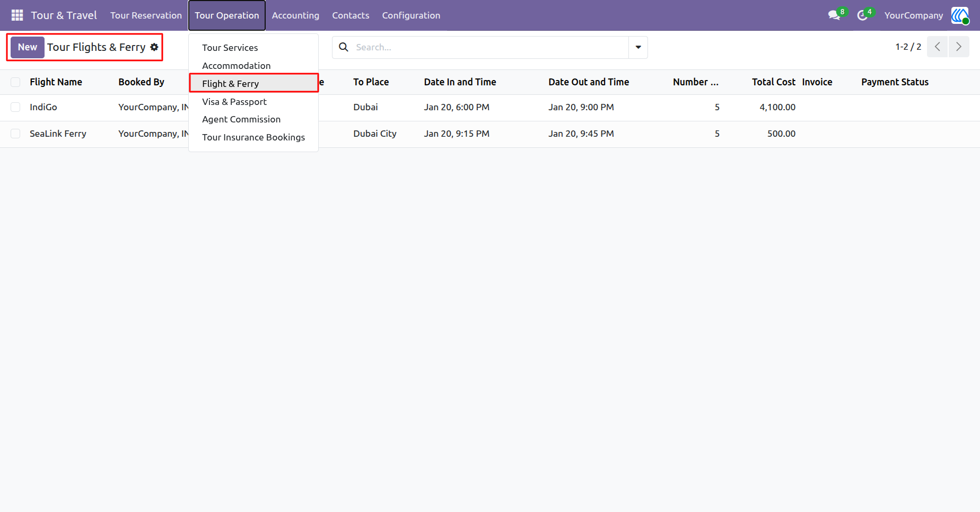
Task: Open the Configuration menu
Action: (x=411, y=15)
